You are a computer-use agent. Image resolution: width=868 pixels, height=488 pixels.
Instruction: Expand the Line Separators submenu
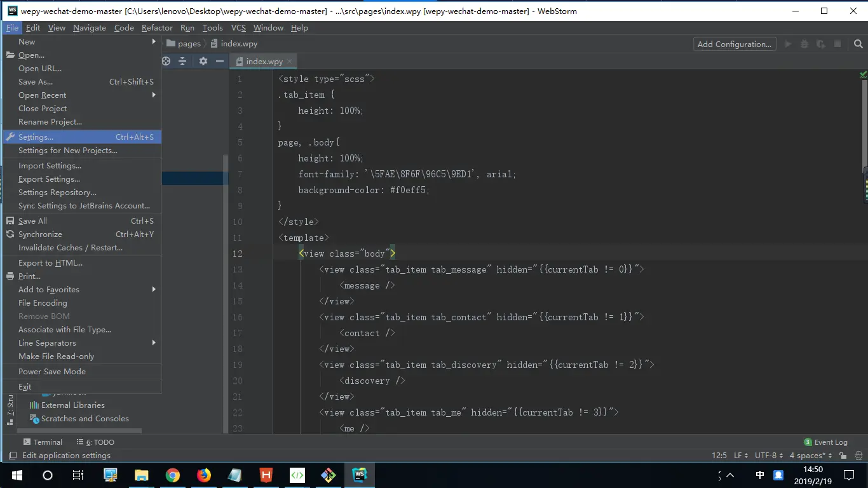pyautogui.click(x=82, y=343)
